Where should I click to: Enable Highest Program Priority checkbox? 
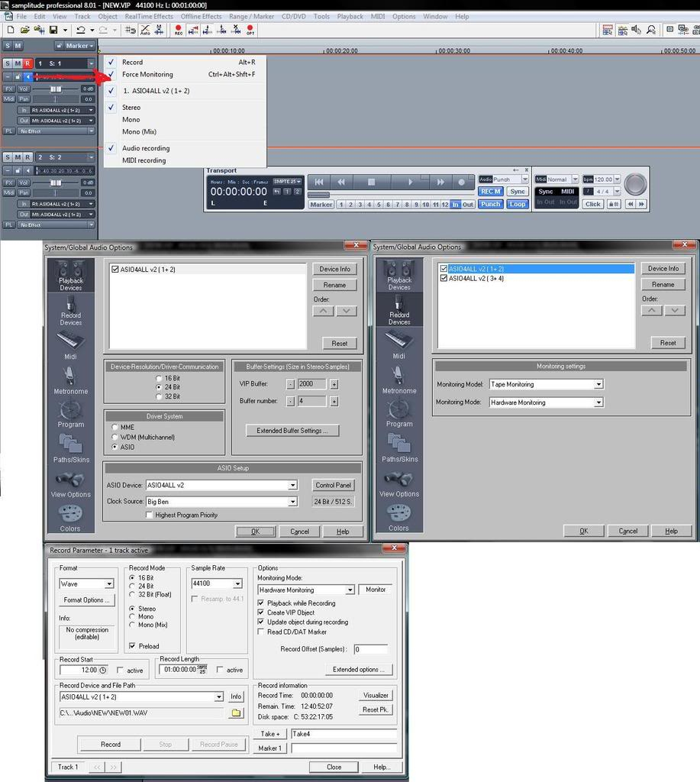(149, 515)
